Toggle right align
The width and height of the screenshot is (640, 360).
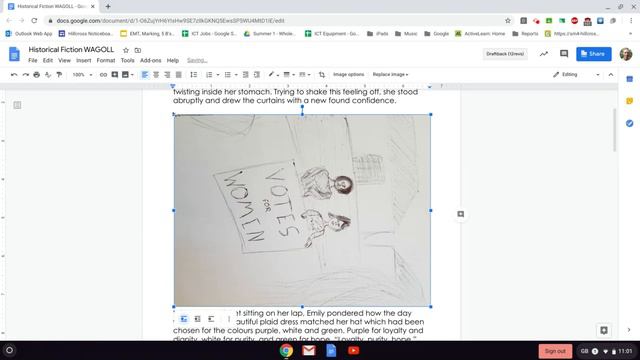coord(167,75)
